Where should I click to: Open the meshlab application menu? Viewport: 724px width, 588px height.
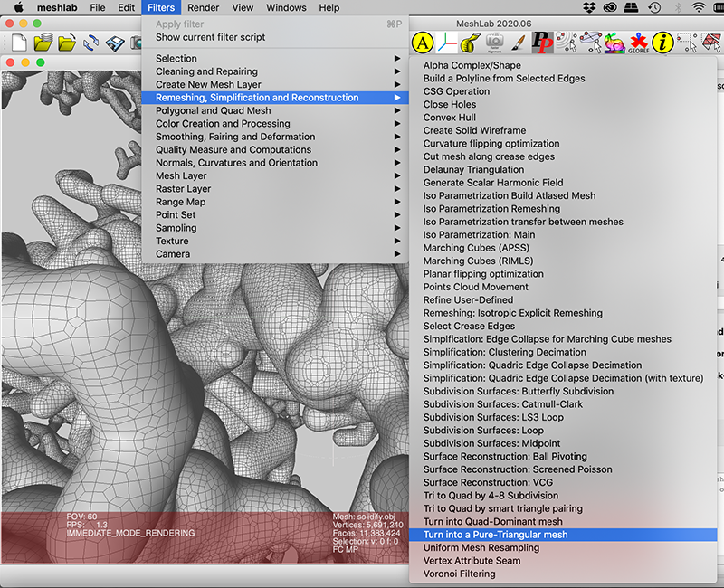click(x=57, y=7)
